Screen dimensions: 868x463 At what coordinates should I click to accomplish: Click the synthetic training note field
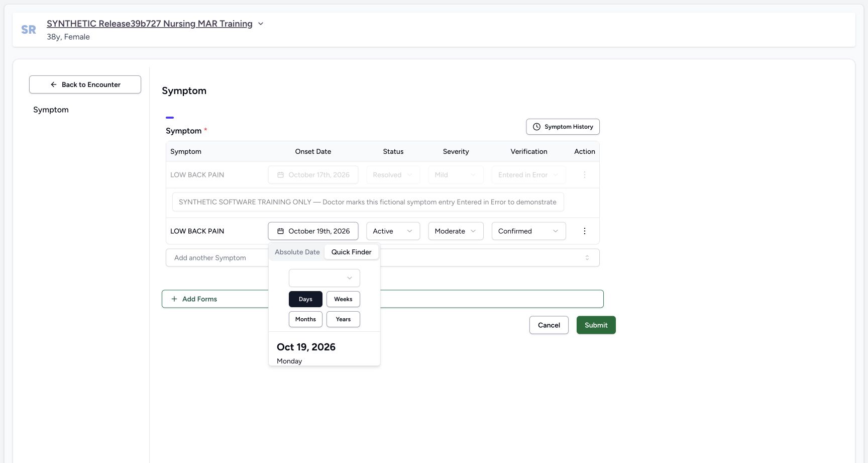[368, 202]
